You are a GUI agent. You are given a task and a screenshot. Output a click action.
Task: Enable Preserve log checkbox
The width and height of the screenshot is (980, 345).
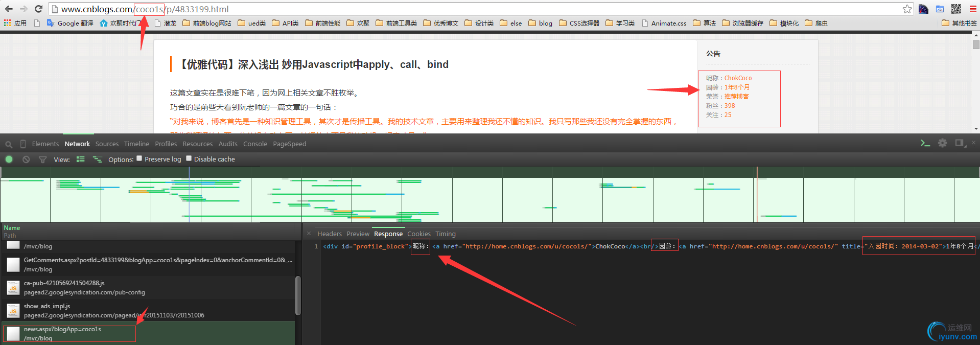[x=139, y=158]
